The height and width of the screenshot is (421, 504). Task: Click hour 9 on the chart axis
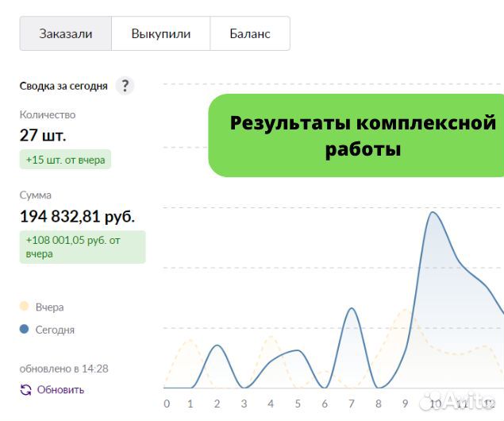[x=406, y=404]
